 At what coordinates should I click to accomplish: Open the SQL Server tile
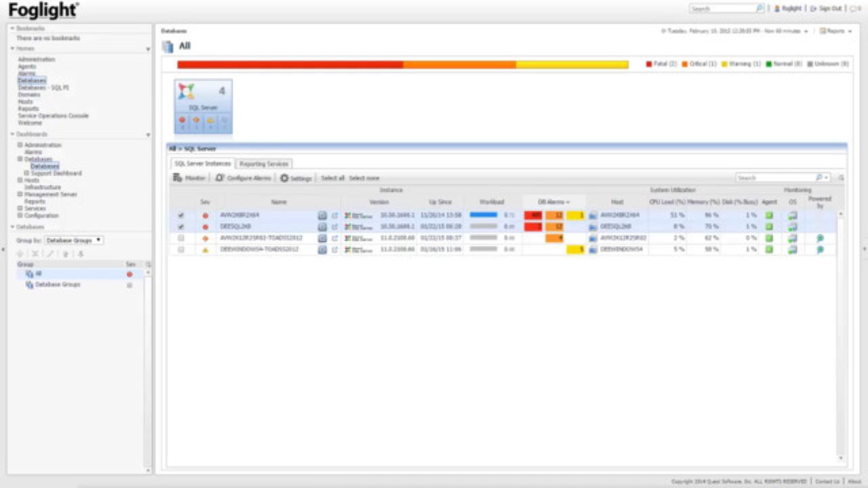pyautogui.click(x=203, y=106)
